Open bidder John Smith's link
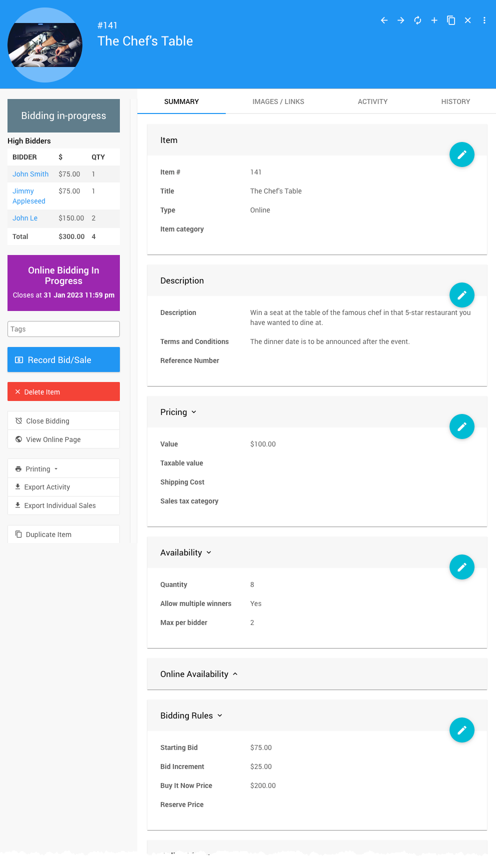Image resolution: width=496 pixels, height=868 pixels. click(30, 174)
